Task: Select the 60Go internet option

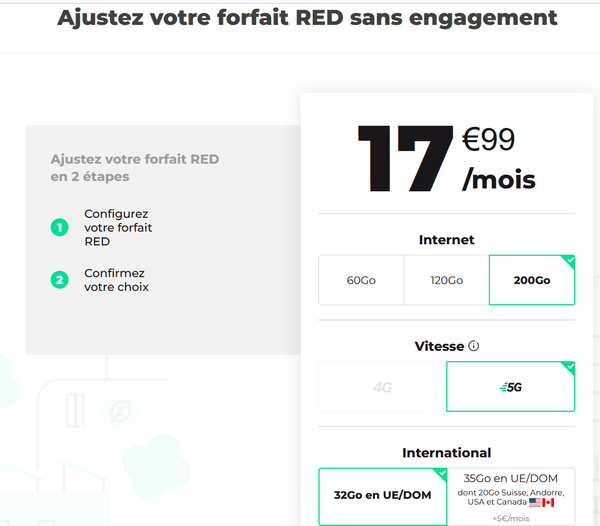Action: click(361, 280)
